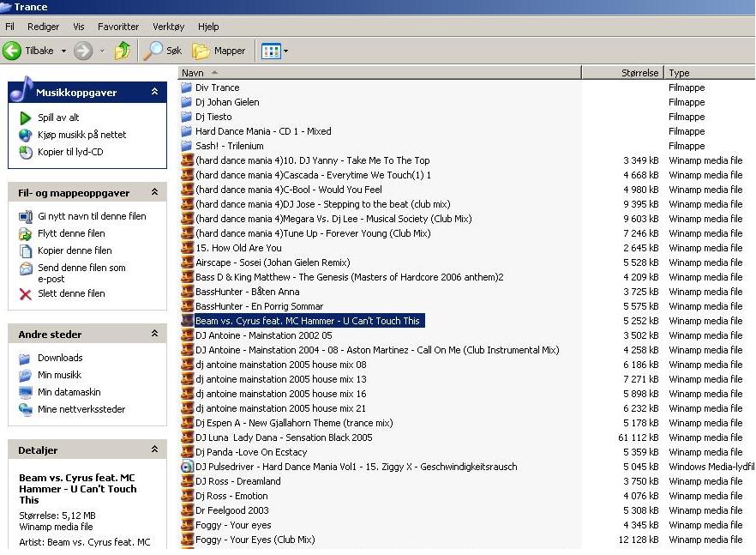Select DJ Antoine - Mainstation 2002 05

pos(264,335)
